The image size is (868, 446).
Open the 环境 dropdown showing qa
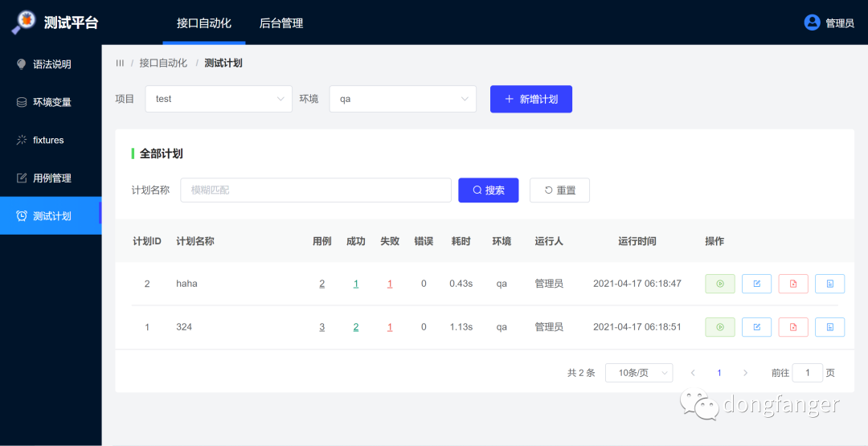pos(403,99)
